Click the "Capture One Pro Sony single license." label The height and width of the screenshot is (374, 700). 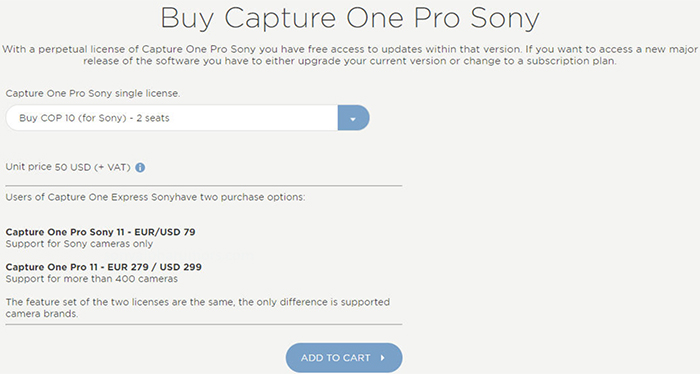(x=93, y=94)
